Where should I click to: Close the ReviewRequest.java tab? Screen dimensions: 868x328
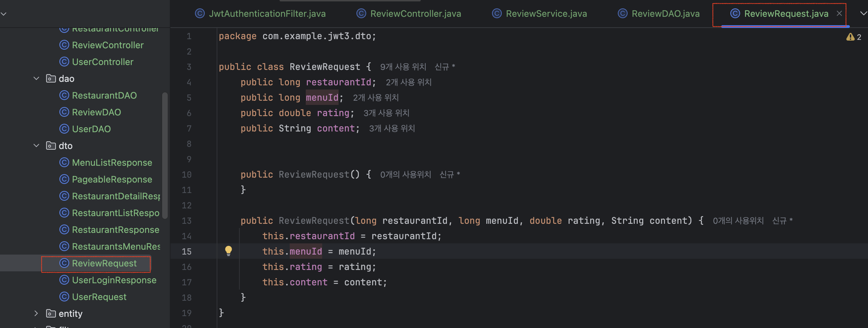tap(839, 13)
